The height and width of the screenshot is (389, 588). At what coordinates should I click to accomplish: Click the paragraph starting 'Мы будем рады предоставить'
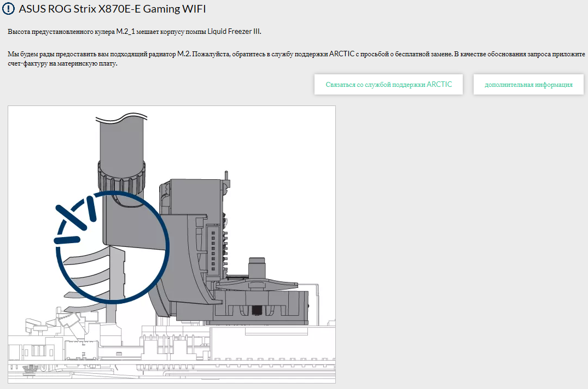coord(296,58)
